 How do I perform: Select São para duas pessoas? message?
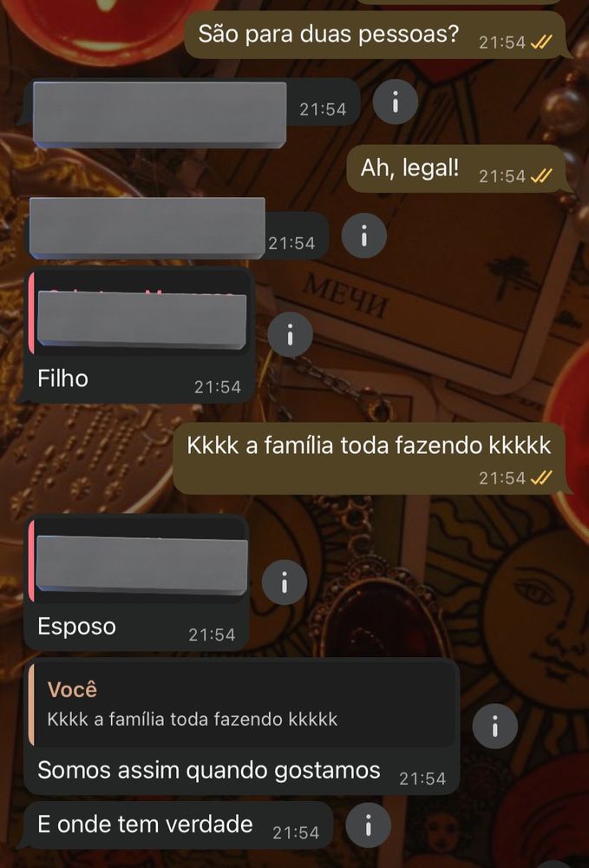coord(376,35)
